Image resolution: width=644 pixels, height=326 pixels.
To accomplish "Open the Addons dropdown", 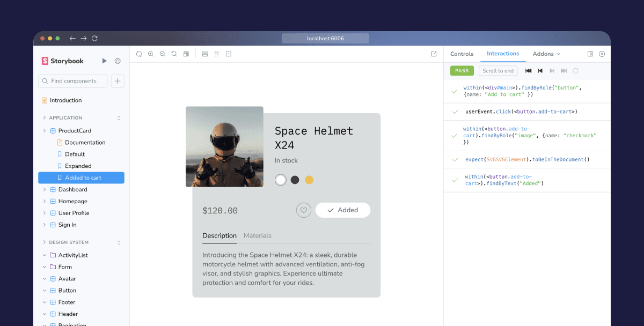I will (546, 54).
